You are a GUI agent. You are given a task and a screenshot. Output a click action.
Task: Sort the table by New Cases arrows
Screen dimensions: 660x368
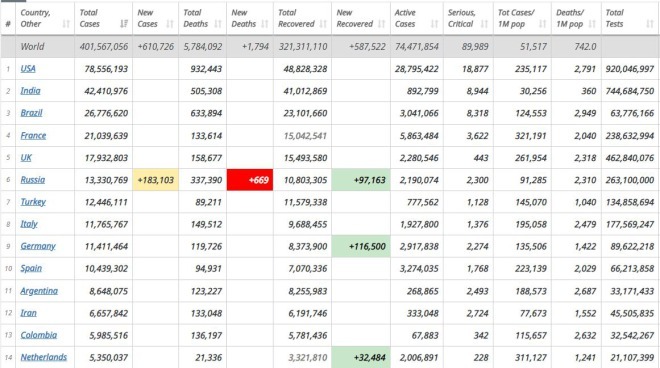pos(170,24)
